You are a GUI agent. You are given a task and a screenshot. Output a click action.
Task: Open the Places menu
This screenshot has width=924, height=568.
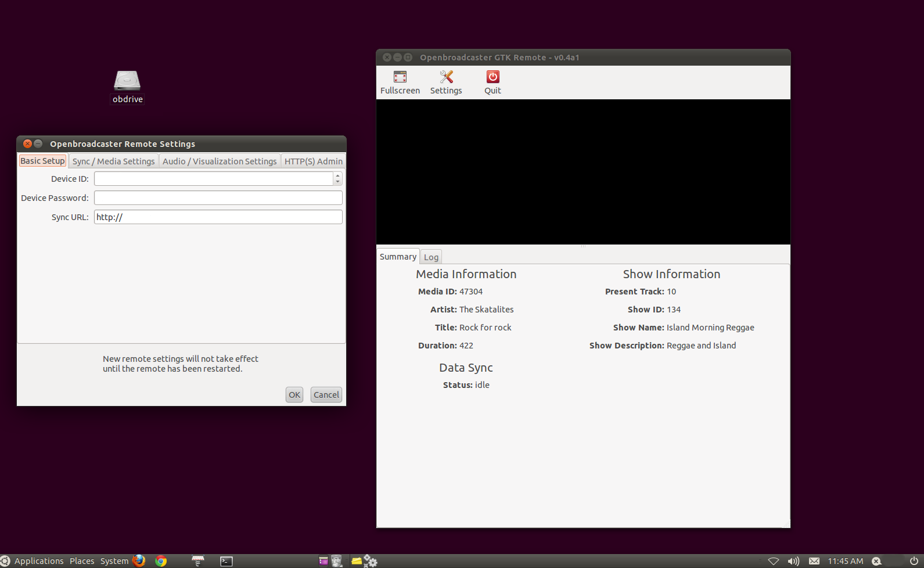[82, 561]
